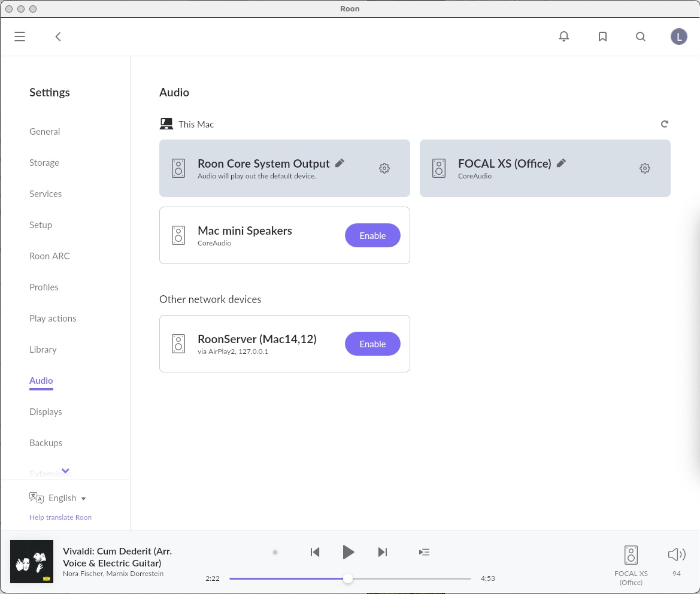Viewport: 700px width, 594px height.
Task: Open the hamburger navigation menu
Action: click(x=20, y=37)
